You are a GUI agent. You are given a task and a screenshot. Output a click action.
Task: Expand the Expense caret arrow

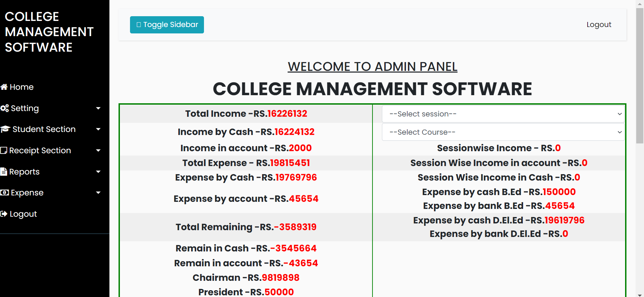(98, 193)
